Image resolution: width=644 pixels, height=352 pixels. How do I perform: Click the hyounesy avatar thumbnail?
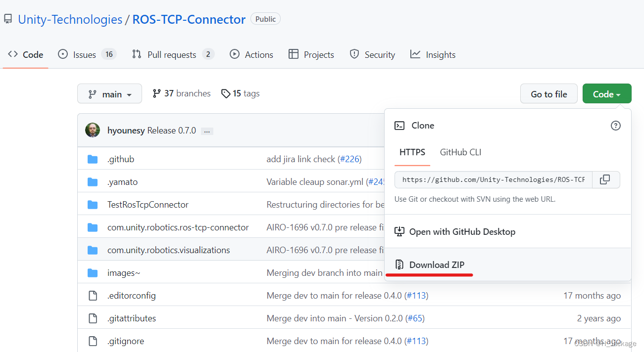93,131
